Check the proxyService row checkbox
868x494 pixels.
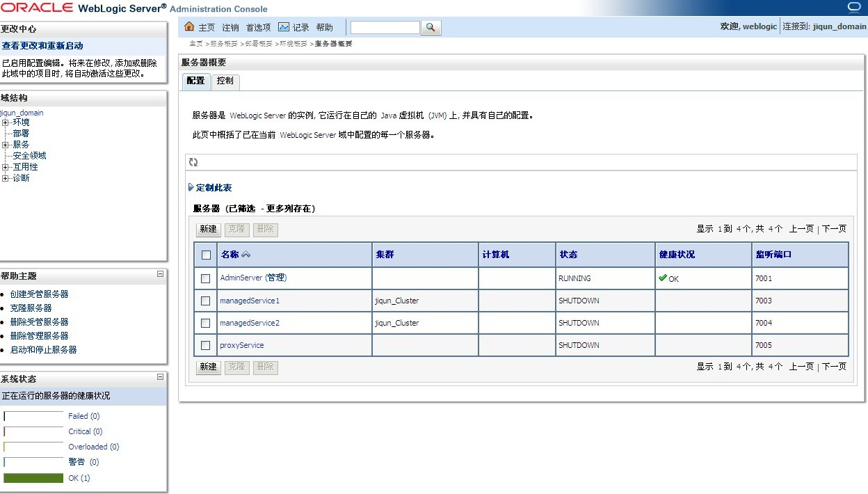[x=205, y=346]
